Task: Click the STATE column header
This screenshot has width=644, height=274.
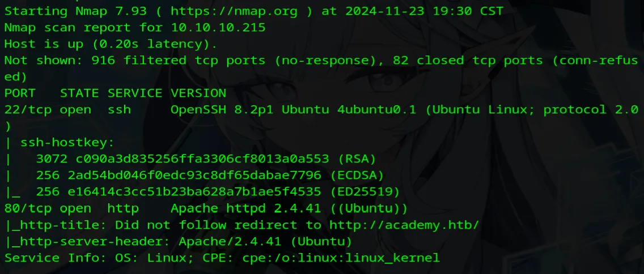Action: (x=79, y=93)
